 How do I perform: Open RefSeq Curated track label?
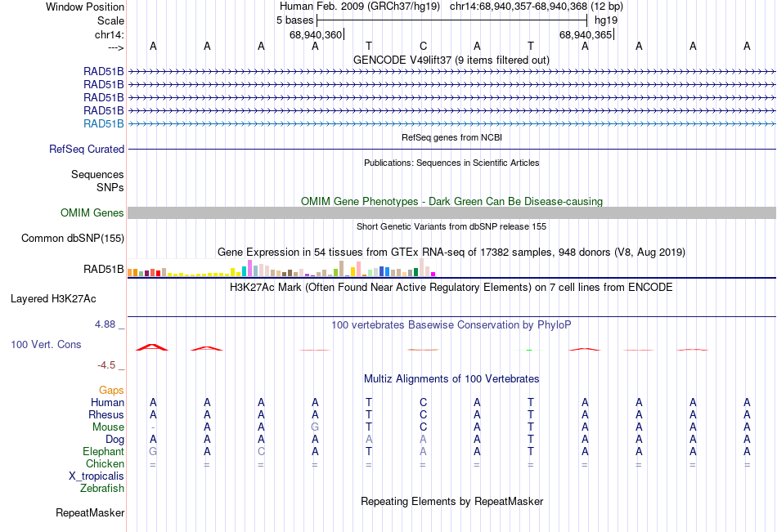point(87,149)
